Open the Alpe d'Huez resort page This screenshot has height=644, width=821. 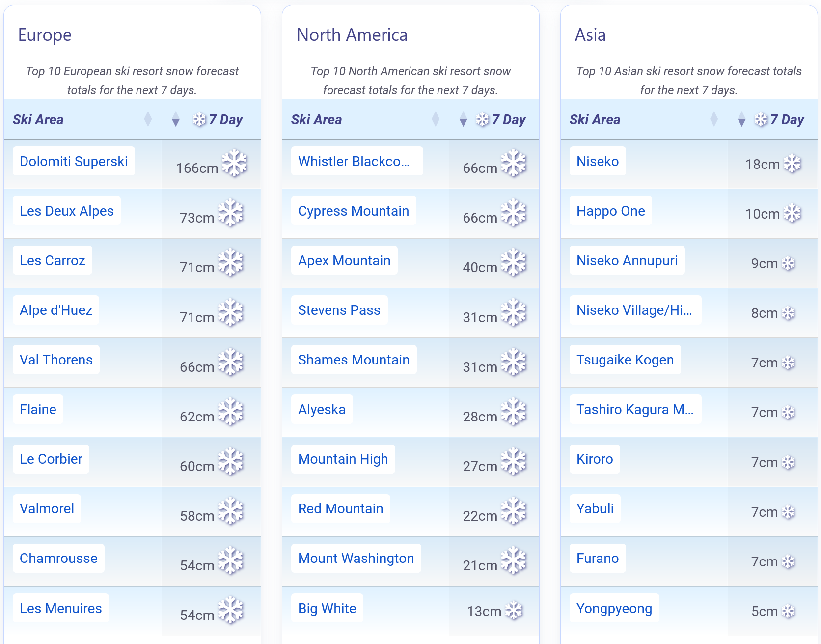point(56,310)
